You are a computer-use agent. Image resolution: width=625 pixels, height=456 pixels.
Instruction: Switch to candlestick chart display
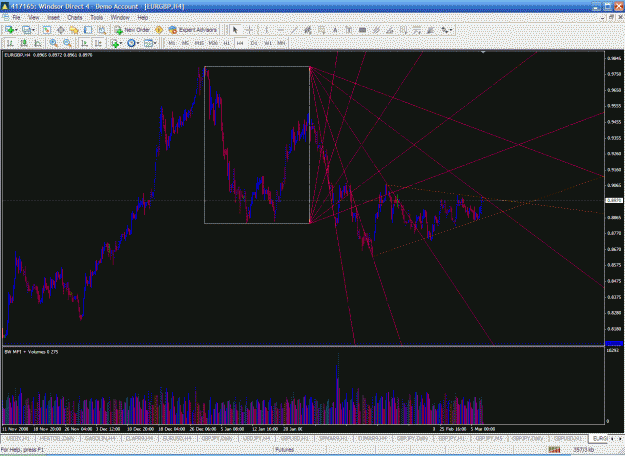pos(24,43)
